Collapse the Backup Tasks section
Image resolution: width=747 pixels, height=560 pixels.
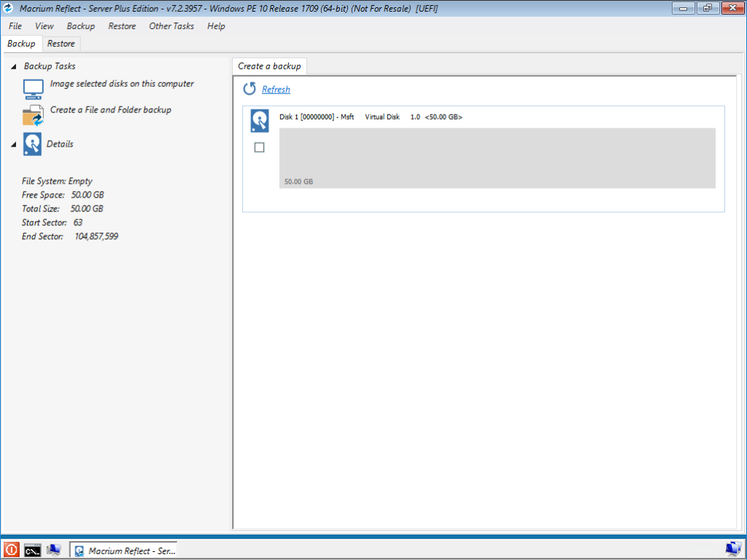pos(15,66)
